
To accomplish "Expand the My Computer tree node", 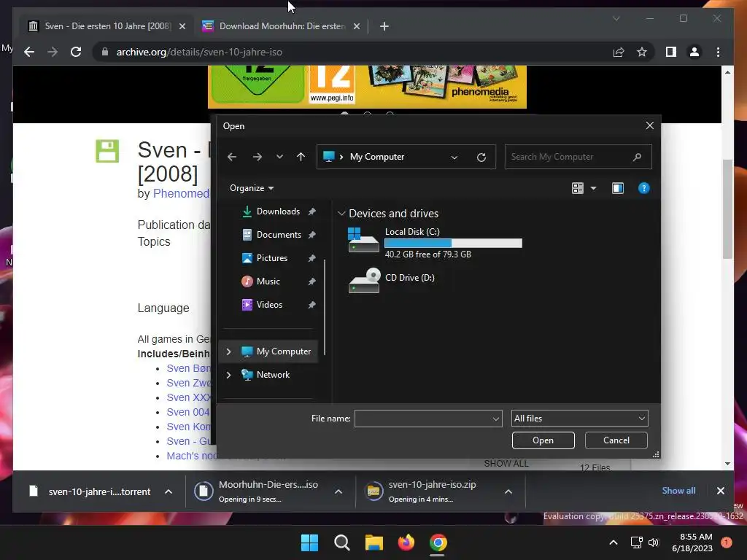I will pyautogui.click(x=228, y=351).
